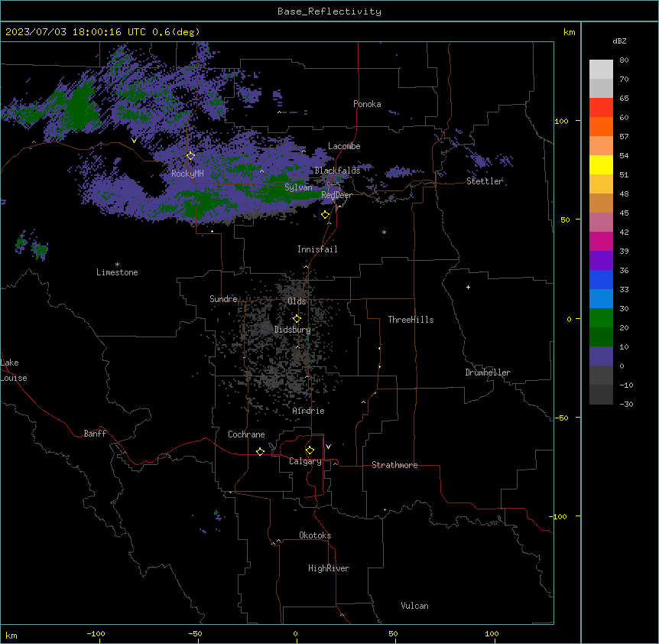Click the yellow diamond marker at RockyMH

[x=190, y=156]
